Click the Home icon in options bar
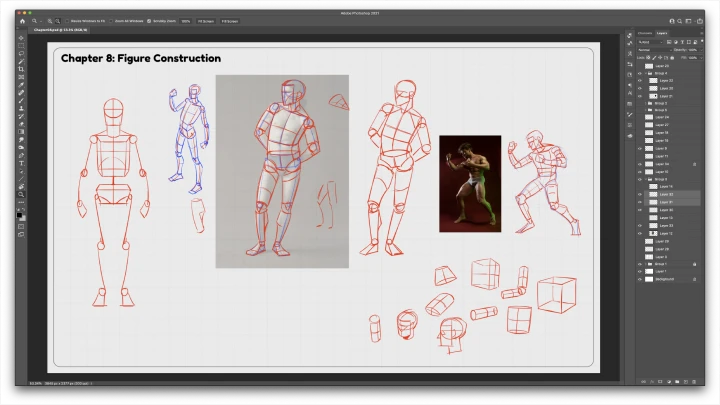Image resolution: width=720 pixels, height=405 pixels. (x=22, y=20)
